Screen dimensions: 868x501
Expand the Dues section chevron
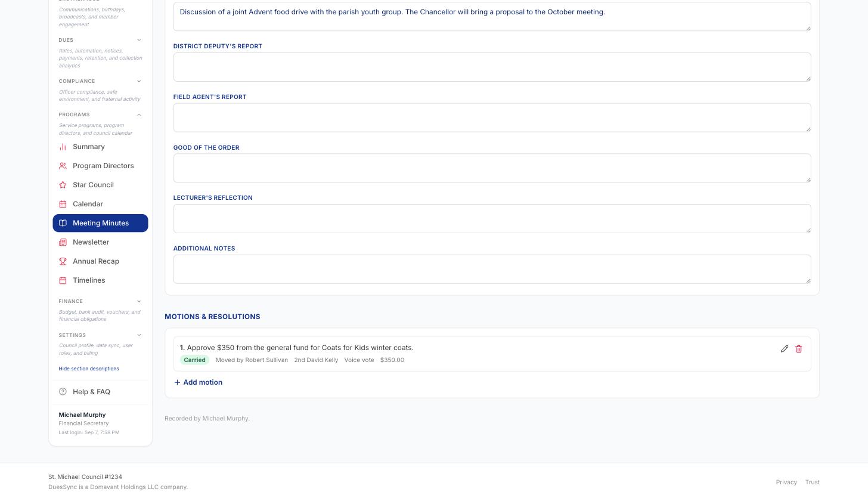(x=139, y=40)
